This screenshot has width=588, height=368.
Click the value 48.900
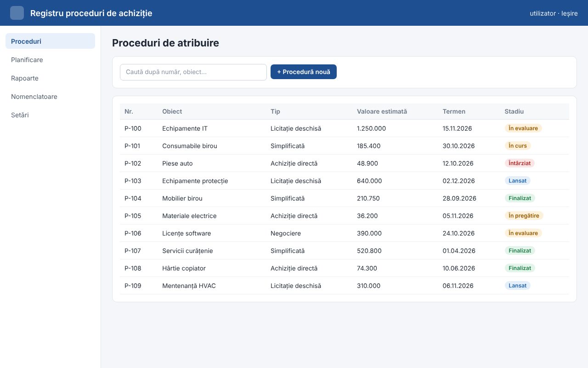[x=367, y=163]
